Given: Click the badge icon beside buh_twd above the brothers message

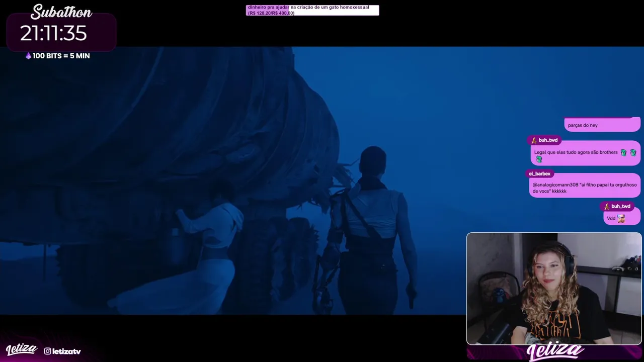Looking at the screenshot, I should 534,140.
